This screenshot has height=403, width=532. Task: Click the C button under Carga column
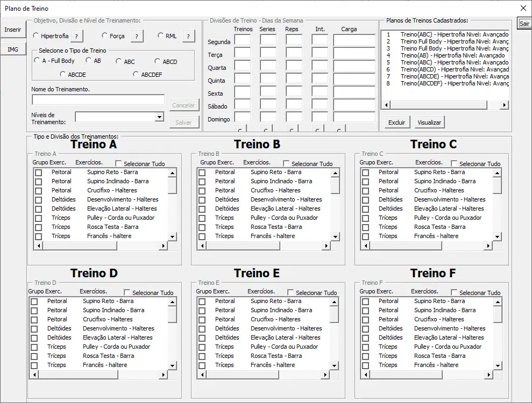pyautogui.click(x=339, y=129)
